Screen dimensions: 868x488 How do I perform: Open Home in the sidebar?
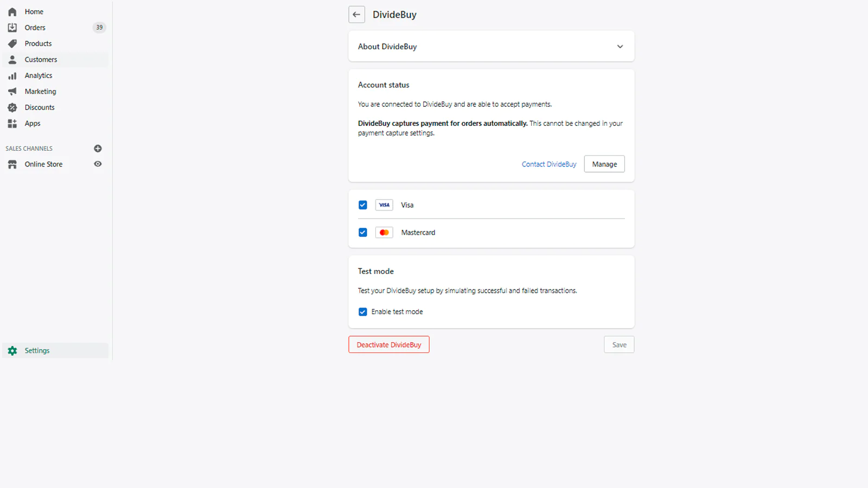click(55, 11)
